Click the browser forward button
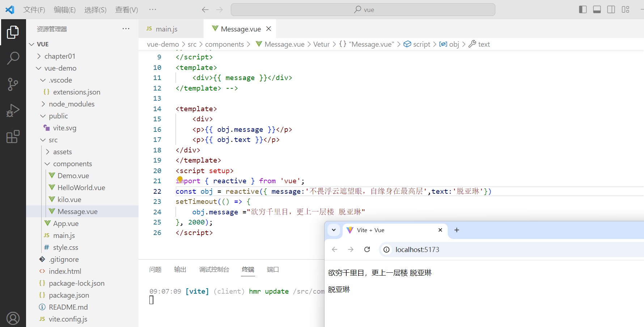Image resolution: width=644 pixels, height=327 pixels. (x=351, y=250)
